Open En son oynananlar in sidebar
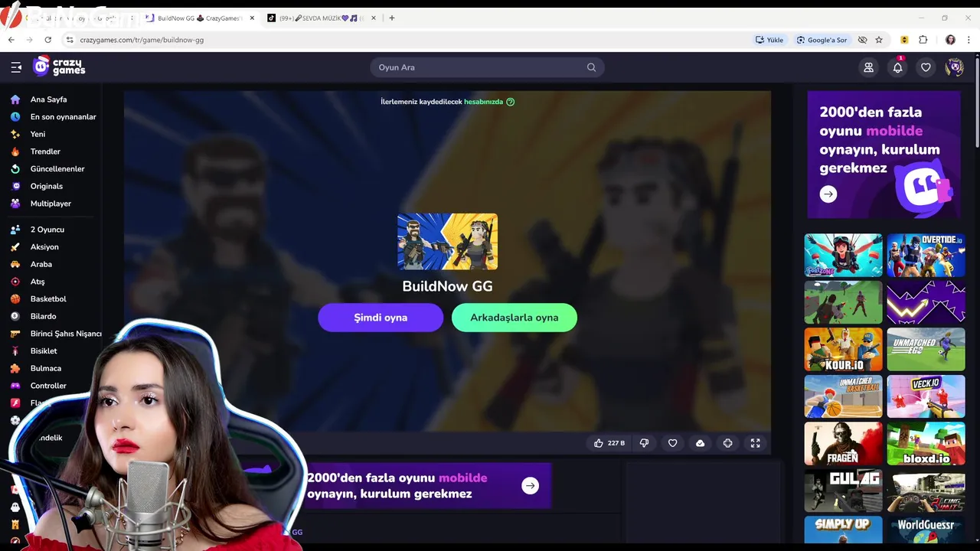The height and width of the screenshot is (551, 980). coord(63,117)
